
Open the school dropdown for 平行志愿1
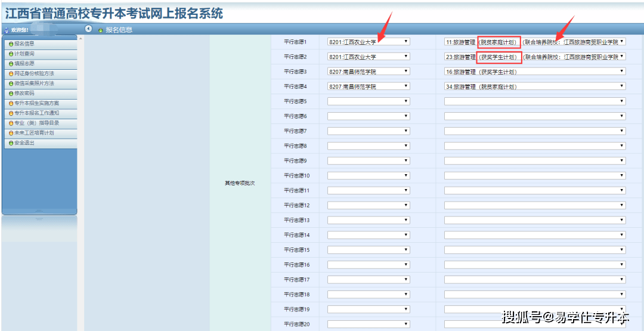point(369,42)
